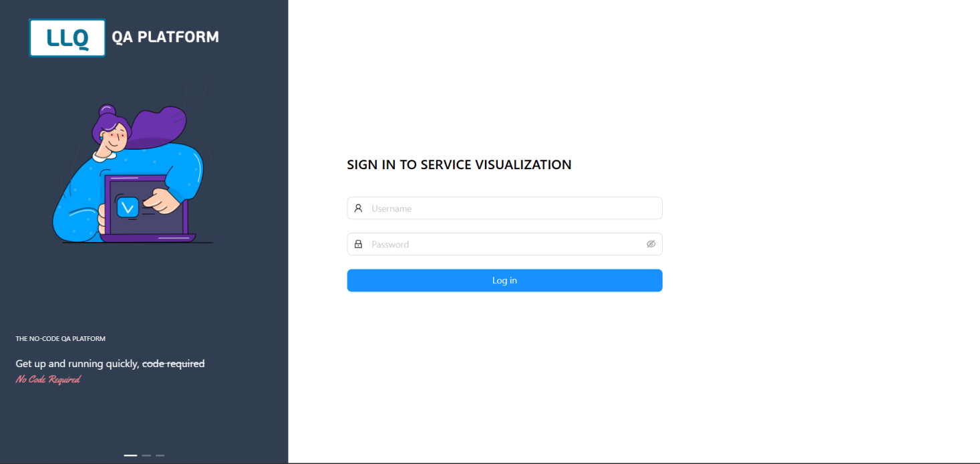The width and height of the screenshot is (980, 464).
Task: Click "THE NO-CODE QA PLATFORM" caption
Action: tap(61, 339)
